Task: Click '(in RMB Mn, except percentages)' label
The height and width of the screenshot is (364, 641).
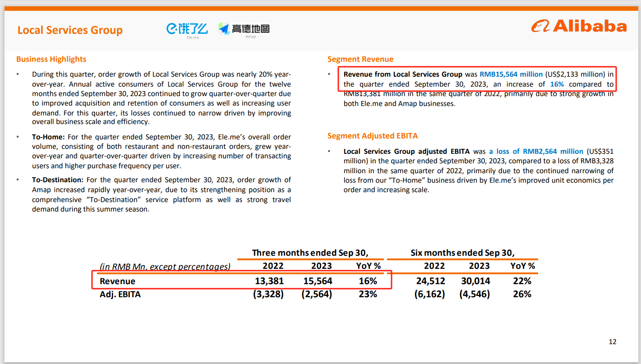Action: (x=165, y=267)
